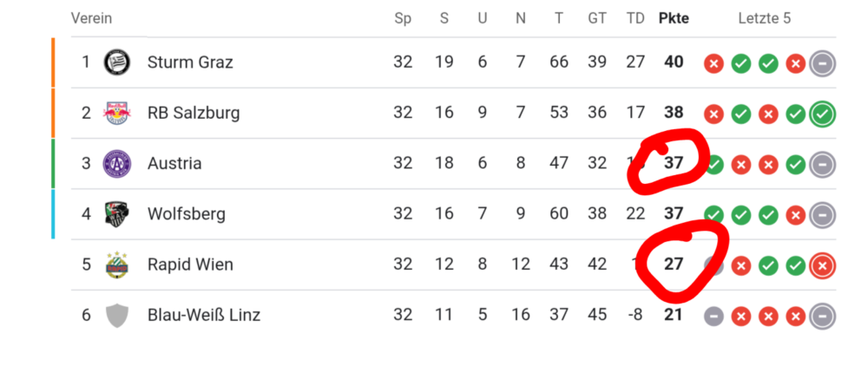The width and height of the screenshot is (868, 366).
Task: Click Wolfsberg's latest grey draw icon
Action: (823, 214)
